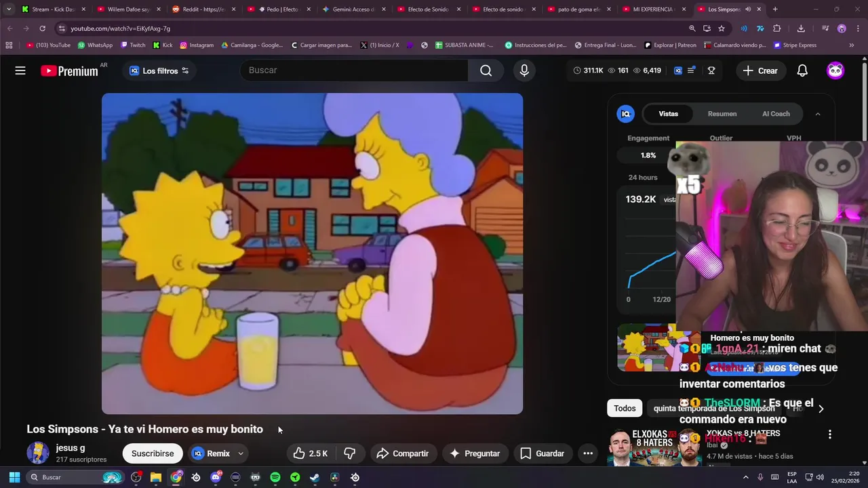Click the browser address bar URL
The image size is (868, 488).
[x=121, y=28]
